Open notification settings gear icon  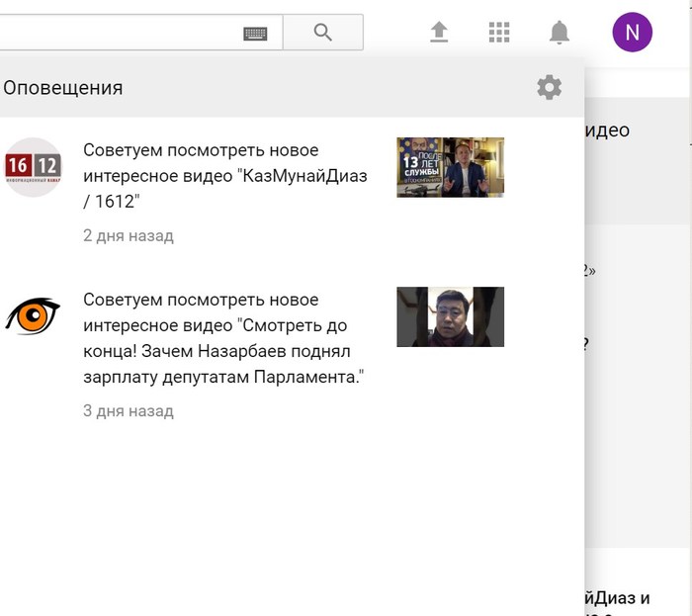pyautogui.click(x=549, y=87)
